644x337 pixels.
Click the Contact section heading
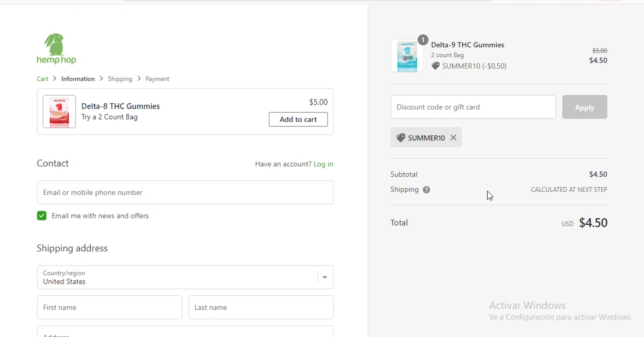tap(53, 163)
